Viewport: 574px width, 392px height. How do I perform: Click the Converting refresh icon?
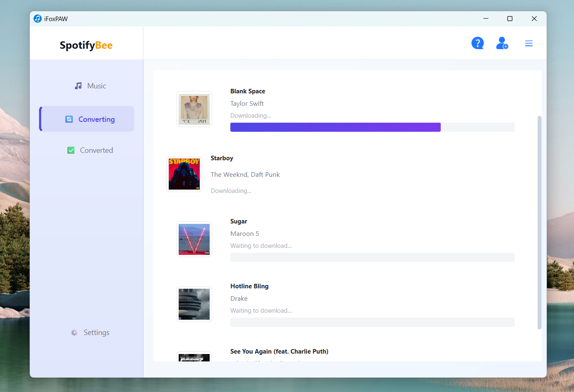69,119
